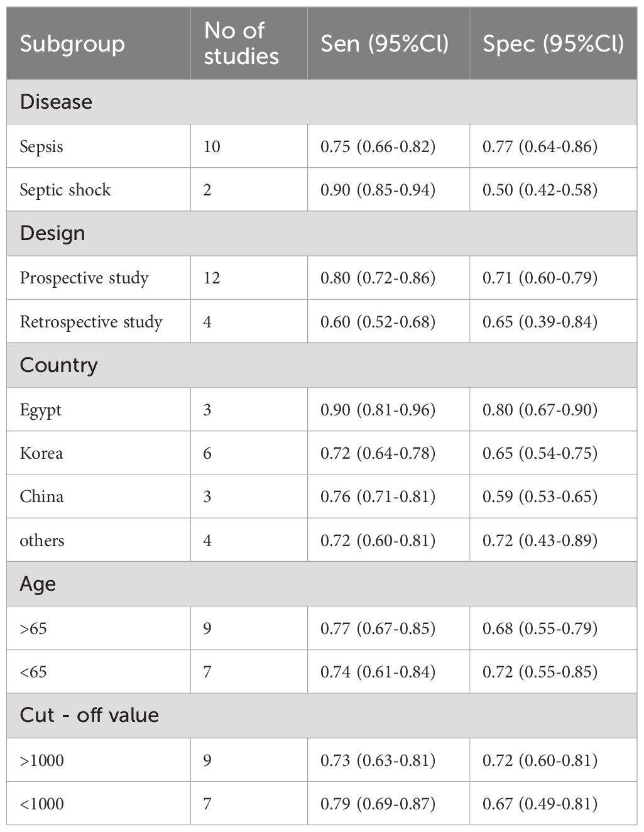Click the others row label

[x=42, y=540]
